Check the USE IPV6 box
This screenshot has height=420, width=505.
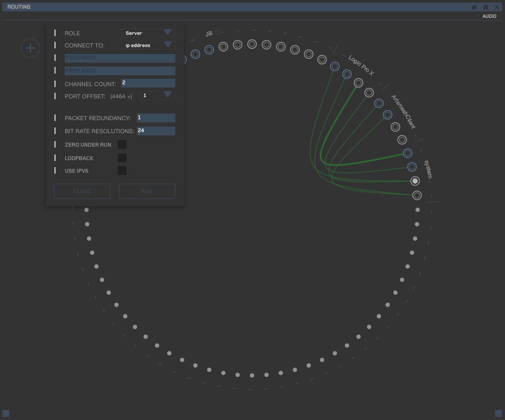122,171
